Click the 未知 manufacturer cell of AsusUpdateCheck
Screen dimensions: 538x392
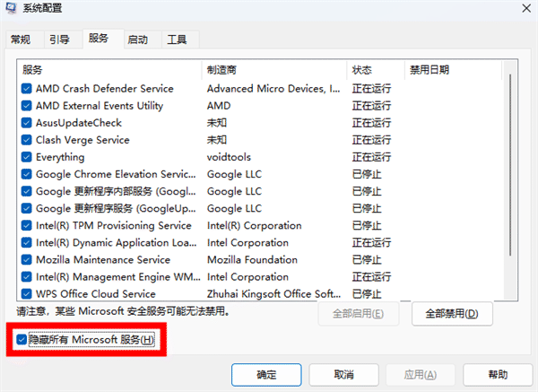pyautogui.click(x=217, y=123)
